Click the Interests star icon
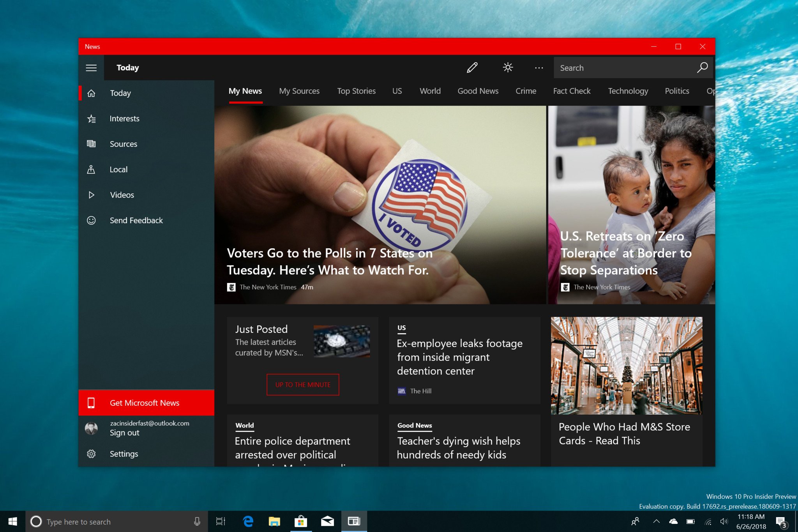Image resolution: width=798 pixels, height=532 pixels. [x=91, y=118]
